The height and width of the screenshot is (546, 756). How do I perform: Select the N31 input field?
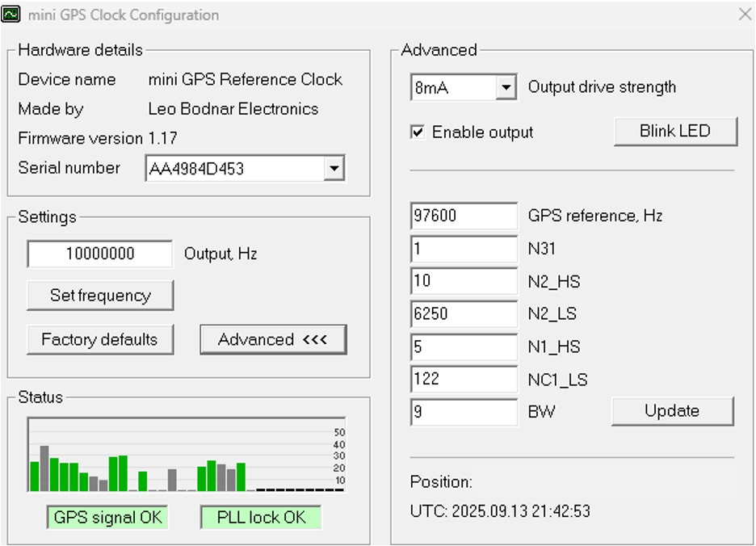tap(464, 250)
